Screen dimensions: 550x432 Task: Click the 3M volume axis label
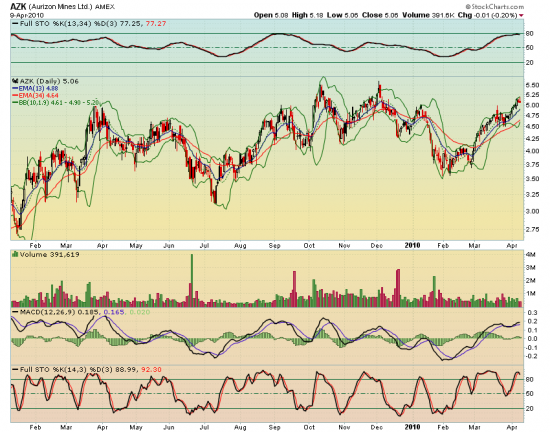530,268
